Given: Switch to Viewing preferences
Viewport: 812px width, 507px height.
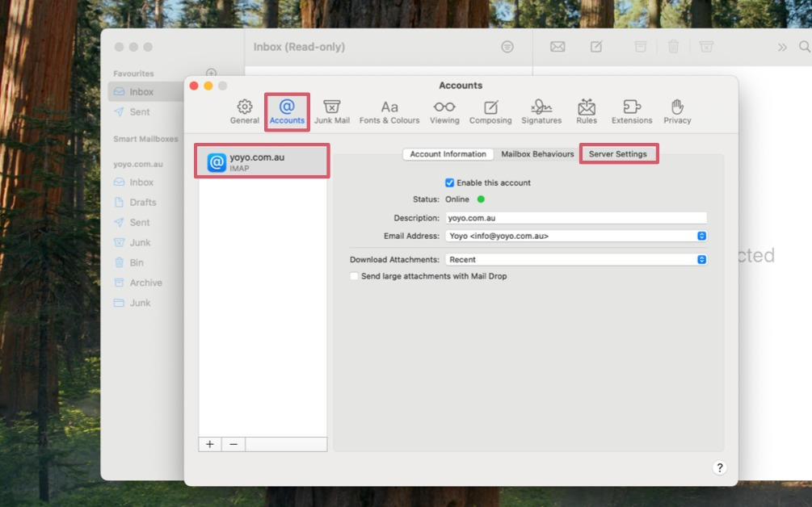Looking at the screenshot, I should [444, 111].
